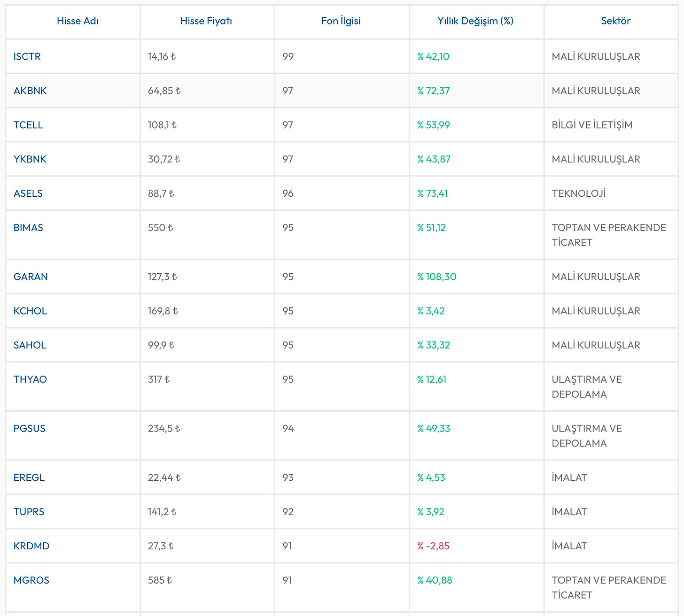
Task: Click the ASELS yearly change % 73,41
Action: coord(433,193)
